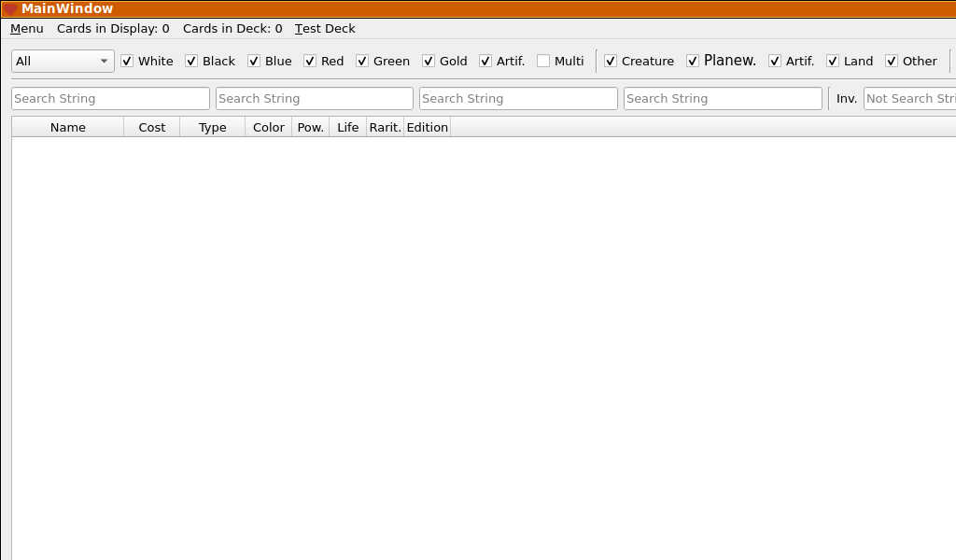Disable the Red color filter
Image resolution: width=956 pixels, height=560 pixels.
point(310,62)
